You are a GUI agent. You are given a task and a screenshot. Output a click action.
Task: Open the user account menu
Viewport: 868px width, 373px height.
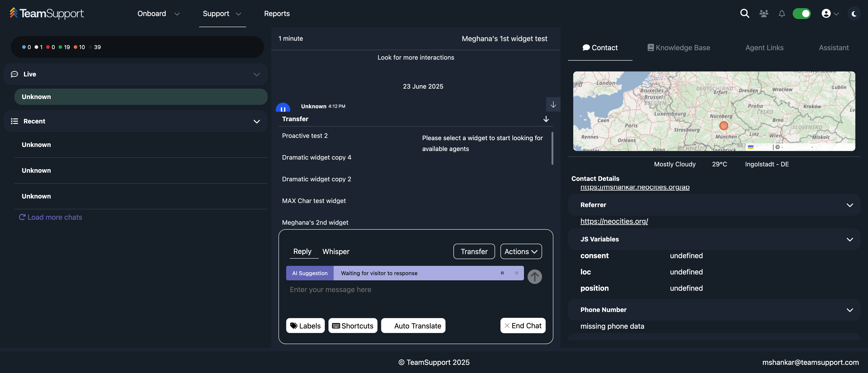coord(830,14)
